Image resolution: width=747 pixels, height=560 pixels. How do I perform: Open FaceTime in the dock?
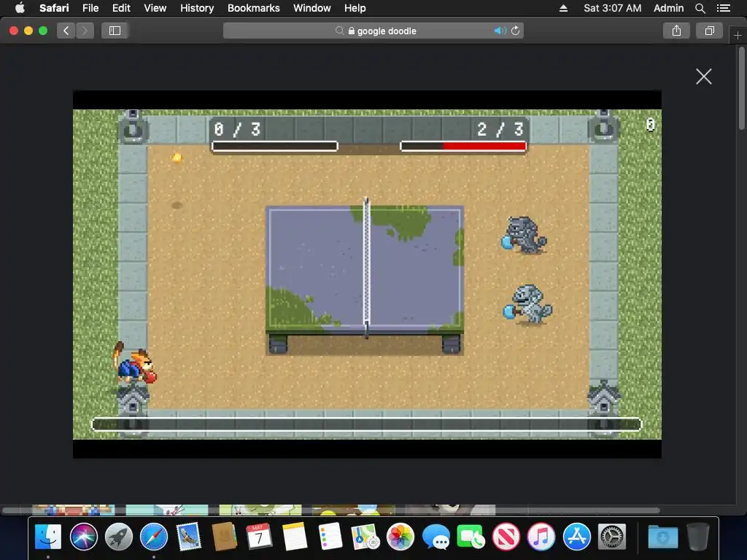tap(471, 537)
